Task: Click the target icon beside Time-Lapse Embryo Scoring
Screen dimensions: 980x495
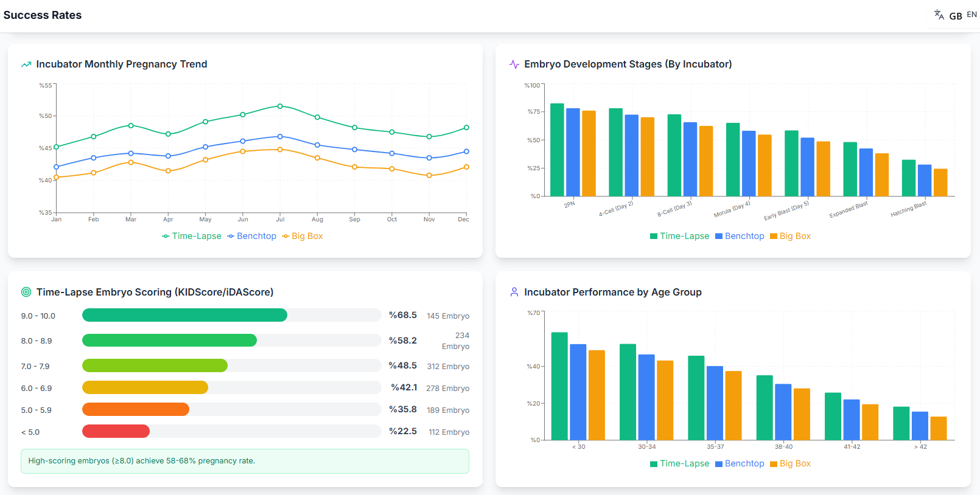Action: 26,292
